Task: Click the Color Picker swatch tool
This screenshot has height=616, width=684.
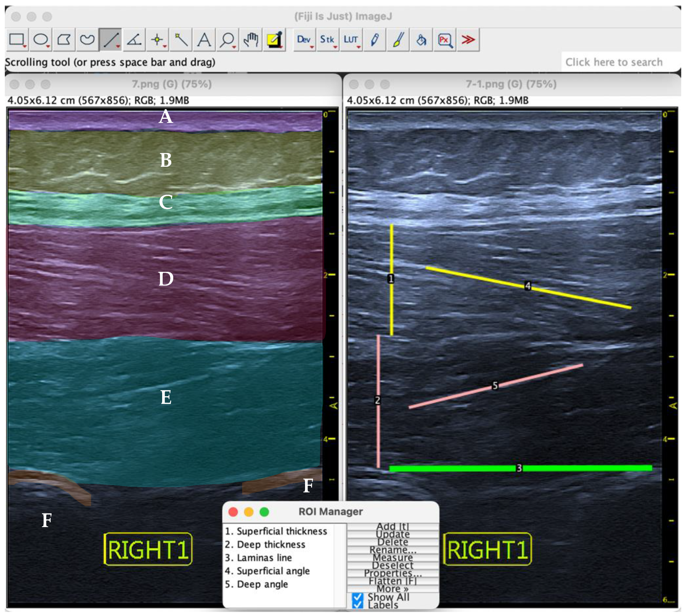Action: coord(274,40)
